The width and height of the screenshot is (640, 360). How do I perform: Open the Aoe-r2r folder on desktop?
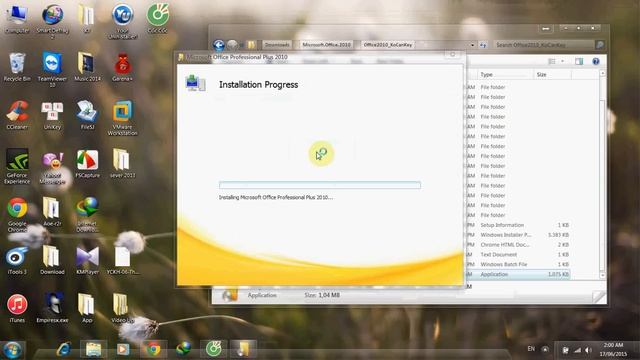click(52, 212)
